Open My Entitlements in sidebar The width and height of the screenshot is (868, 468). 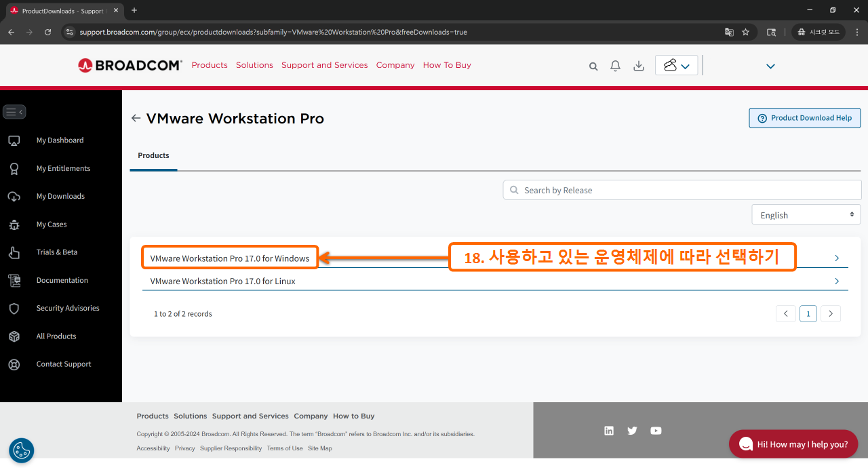click(x=63, y=168)
